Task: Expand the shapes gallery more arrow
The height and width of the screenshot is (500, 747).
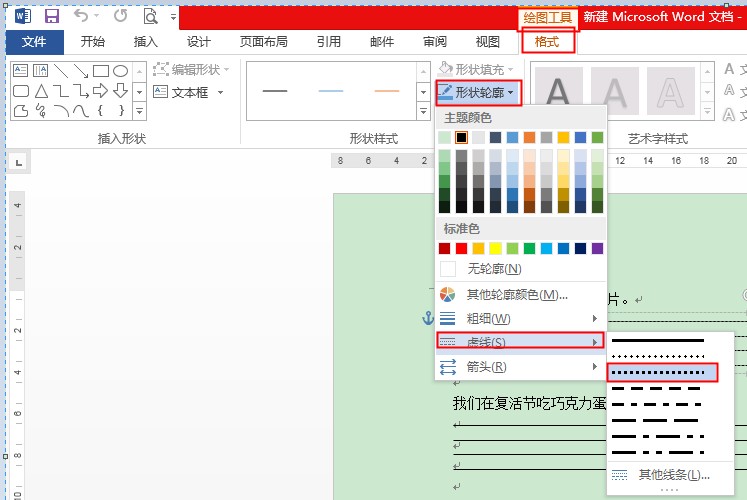Action: (x=139, y=110)
